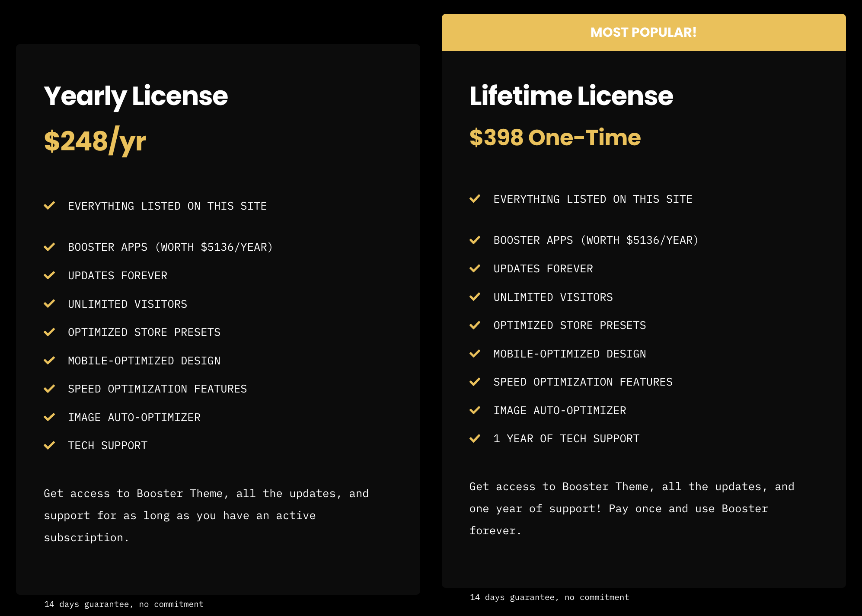Click 'UPDATES FOREVER' in Yearly plan
The height and width of the screenshot is (616, 862).
point(118,276)
